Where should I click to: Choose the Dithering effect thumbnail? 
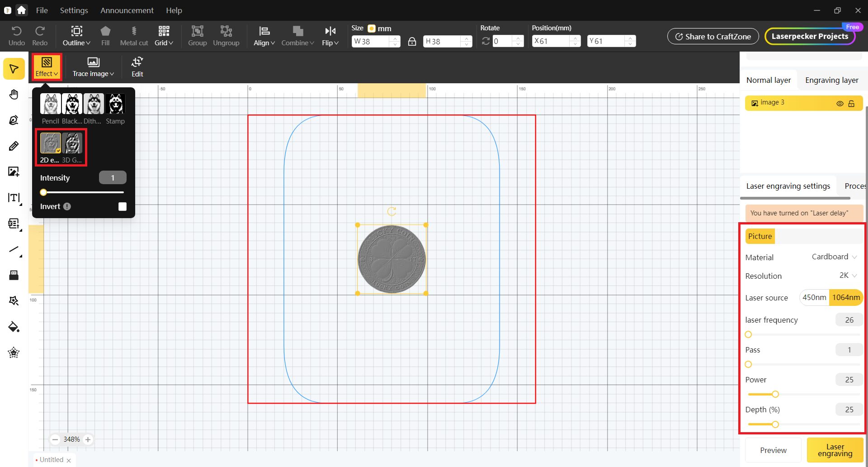(94, 104)
